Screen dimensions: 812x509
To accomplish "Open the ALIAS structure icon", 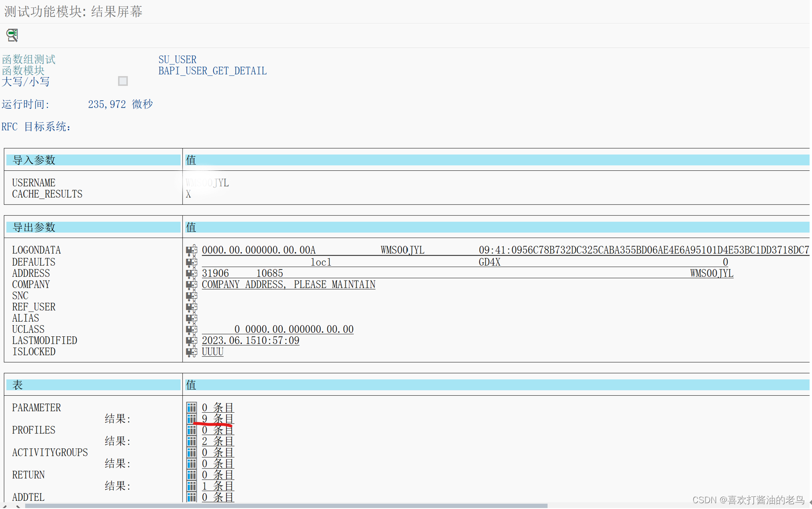I will pos(192,318).
